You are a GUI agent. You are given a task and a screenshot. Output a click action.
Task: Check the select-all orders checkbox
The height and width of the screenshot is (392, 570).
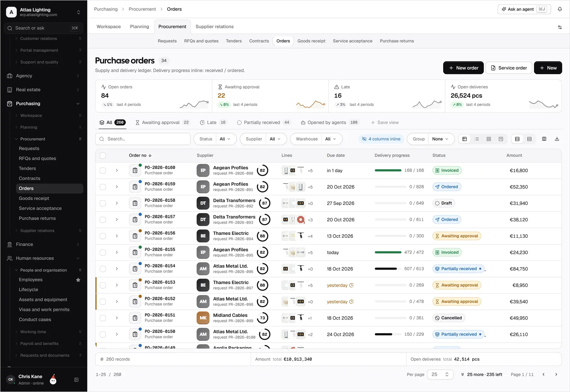[103, 156]
